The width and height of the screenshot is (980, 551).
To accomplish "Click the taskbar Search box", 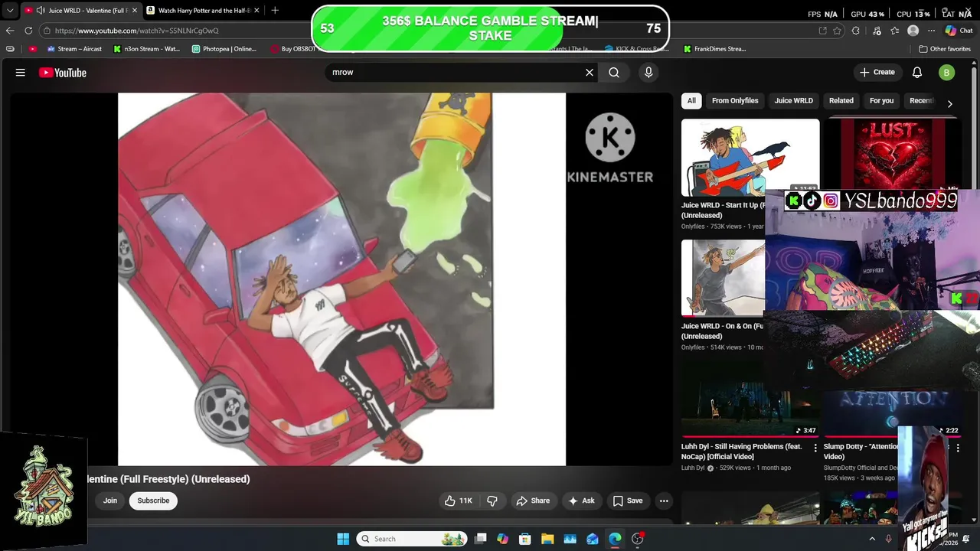I will click(x=412, y=539).
